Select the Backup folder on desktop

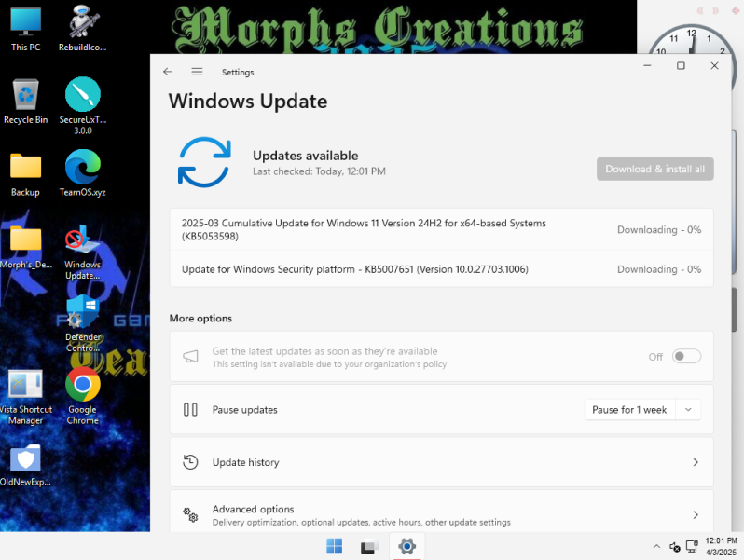[x=25, y=174]
